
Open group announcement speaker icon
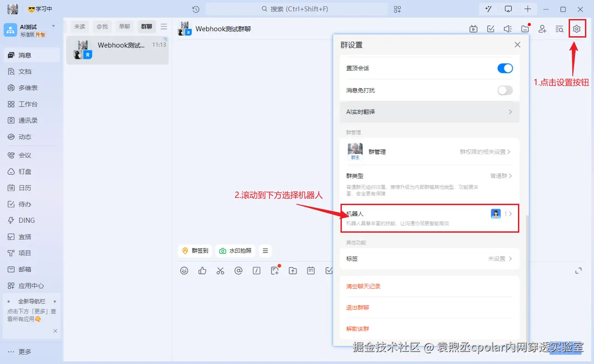pyautogui.click(x=508, y=29)
